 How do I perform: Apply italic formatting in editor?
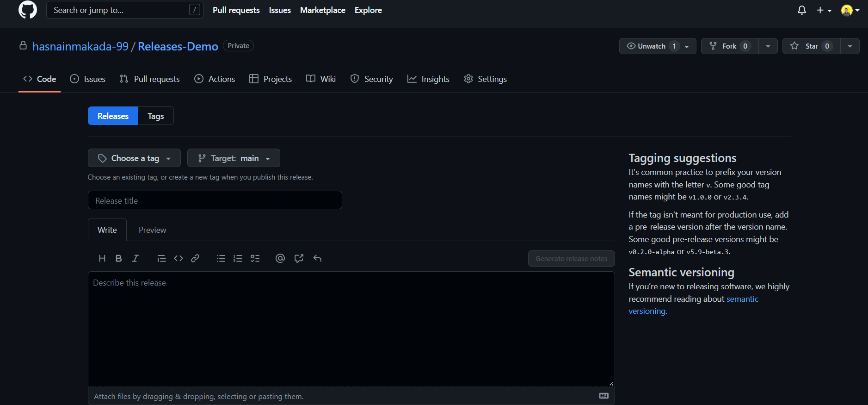(135, 258)
